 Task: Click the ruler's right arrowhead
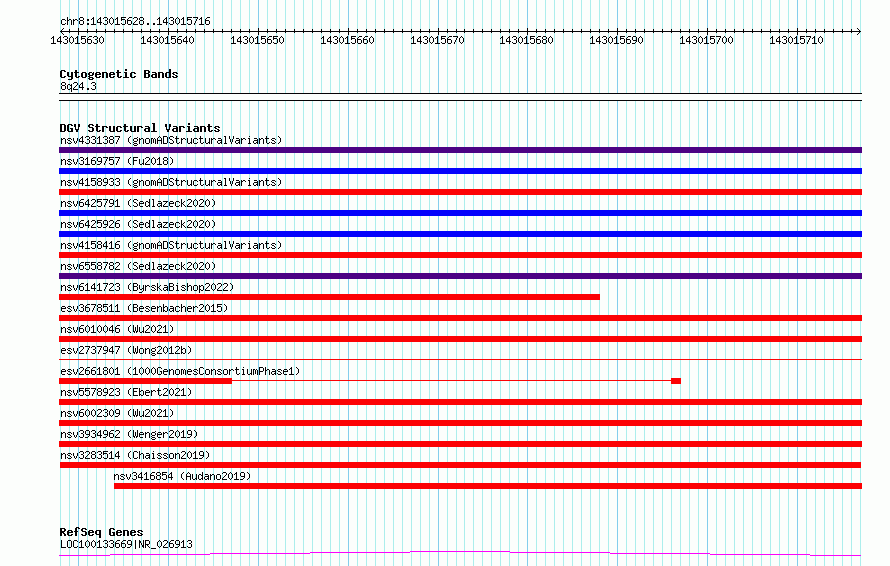859,31
